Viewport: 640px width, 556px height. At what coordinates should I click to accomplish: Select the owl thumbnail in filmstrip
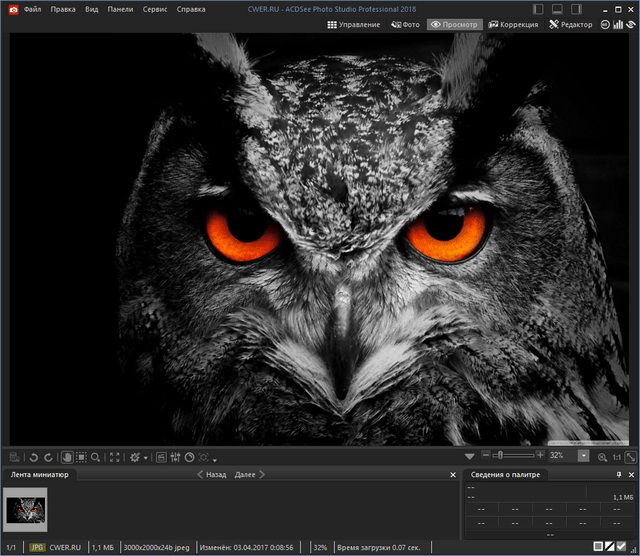pyautogui.click(x=26, y=507)
